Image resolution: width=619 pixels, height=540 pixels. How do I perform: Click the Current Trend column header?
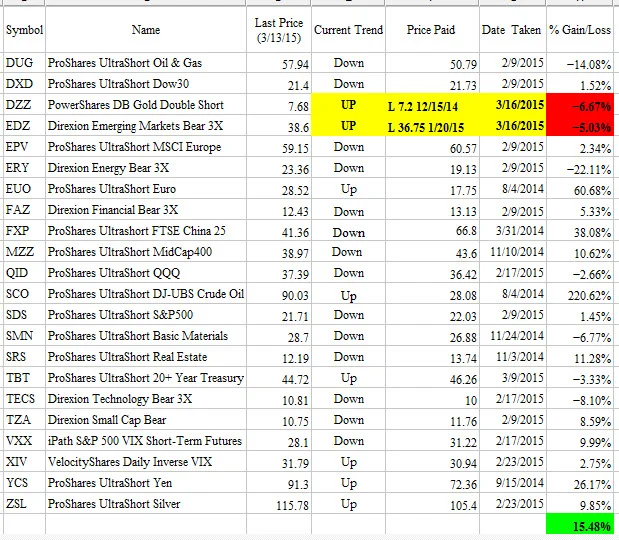coord(348,30)
